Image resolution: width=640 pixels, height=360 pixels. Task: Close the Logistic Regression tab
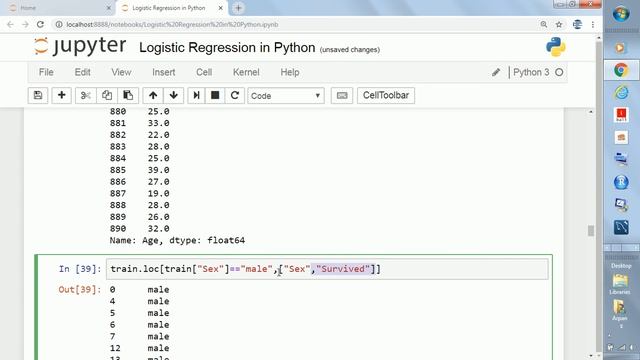(x=220, y=8)
